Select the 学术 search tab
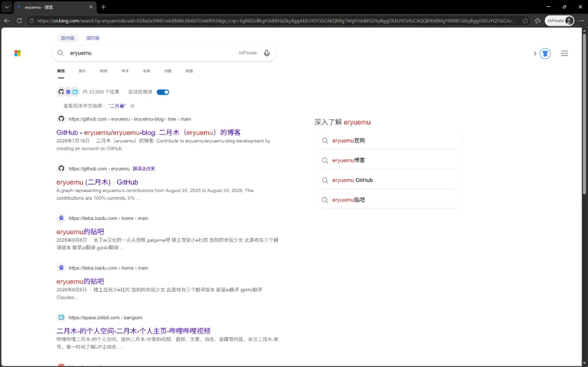The height and width of the screenshot is (367, 588). 125,71
